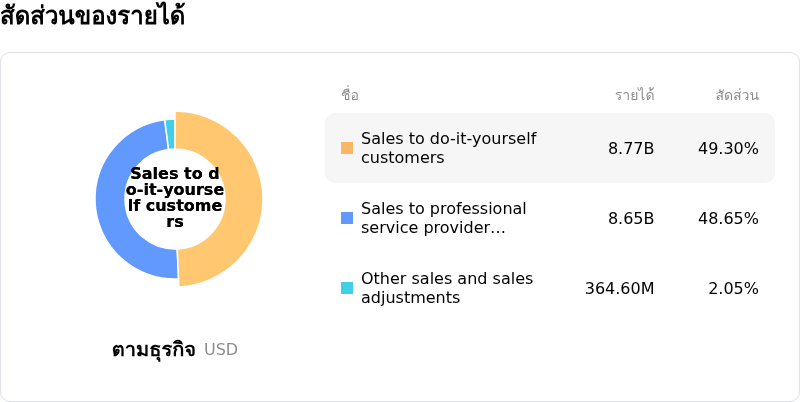Click orange swatch beside do-it-yourself customers
Screen dimensions: 800x402
coord(347,148)
